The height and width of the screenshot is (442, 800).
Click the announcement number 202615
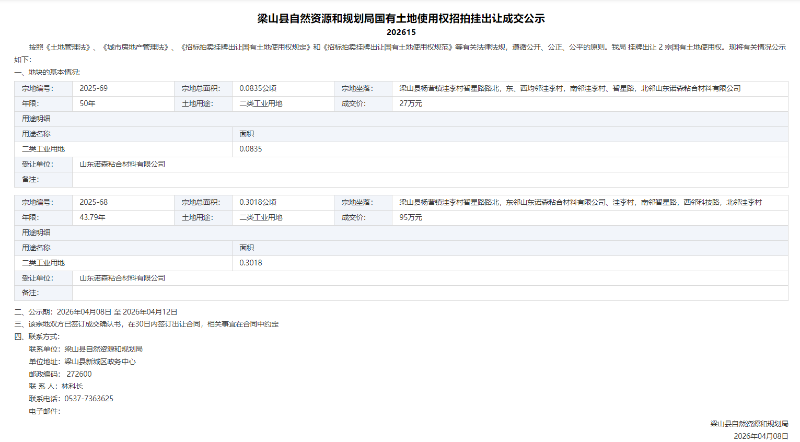pos(400,32)
